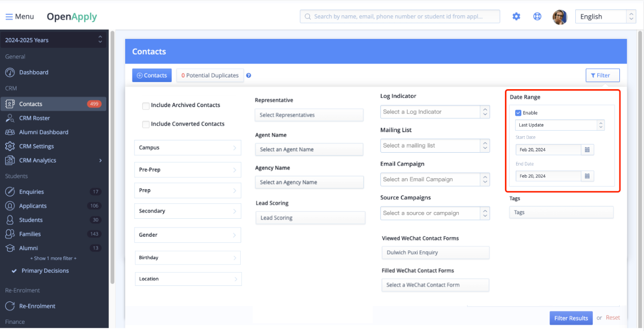The width and height of the screenshot is (644, 331).
Task: Click the top search field
Action: pyautogui.click(x=400, y=16)
